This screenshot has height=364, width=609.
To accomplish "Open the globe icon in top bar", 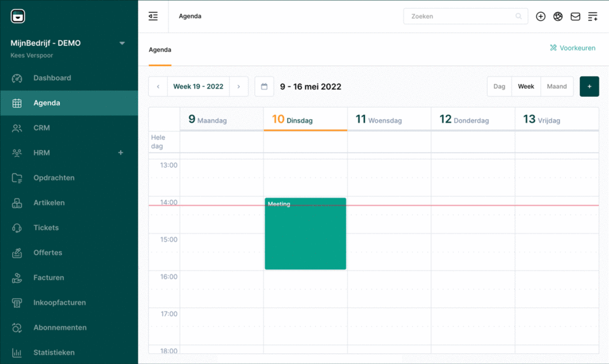I will (558, 16).
